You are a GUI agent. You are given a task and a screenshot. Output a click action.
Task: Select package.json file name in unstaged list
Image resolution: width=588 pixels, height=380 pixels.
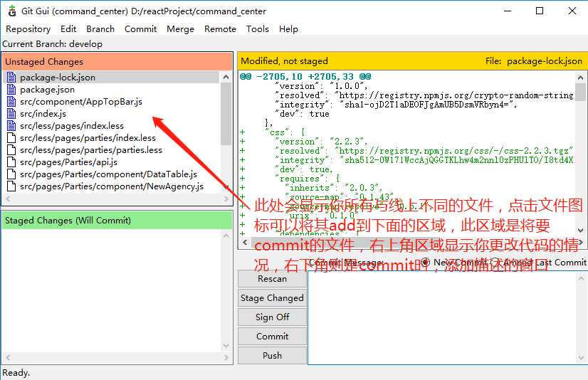coord(47,89)
